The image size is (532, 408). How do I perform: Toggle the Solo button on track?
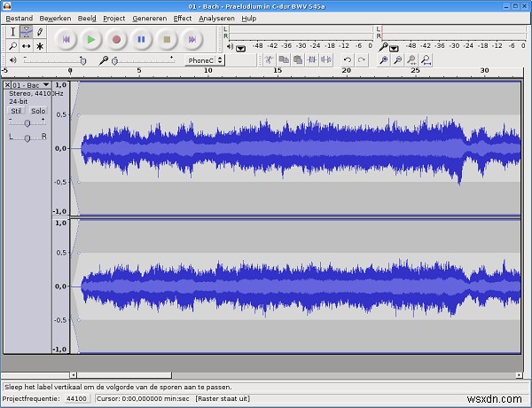tap(38, 112)
